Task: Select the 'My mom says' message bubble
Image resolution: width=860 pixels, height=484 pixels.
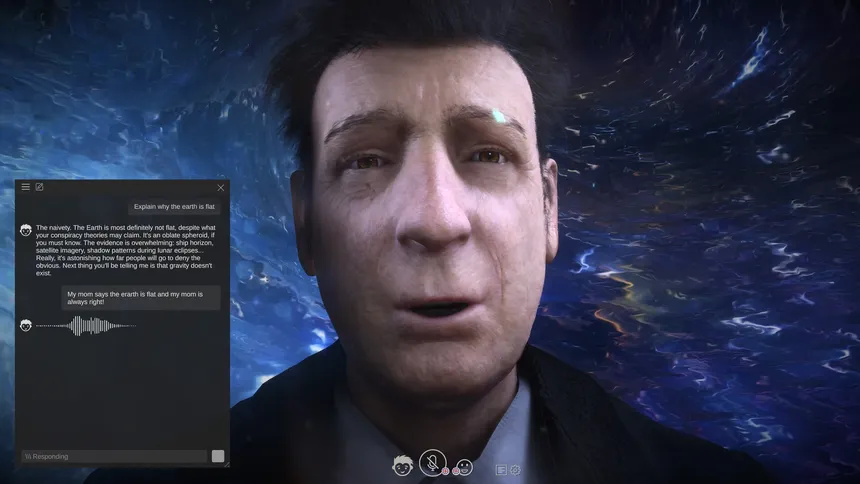Action: pos(141,297)
